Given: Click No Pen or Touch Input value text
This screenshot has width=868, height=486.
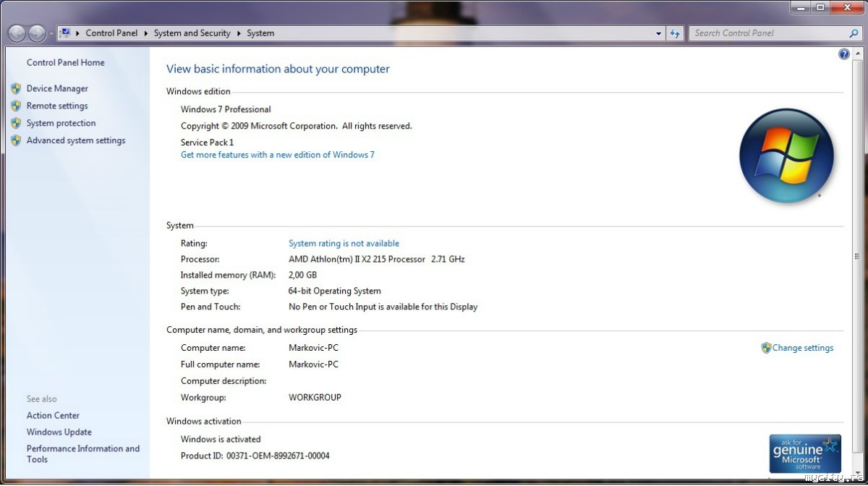Looking at the screenshot, I should tap(383, 307).
